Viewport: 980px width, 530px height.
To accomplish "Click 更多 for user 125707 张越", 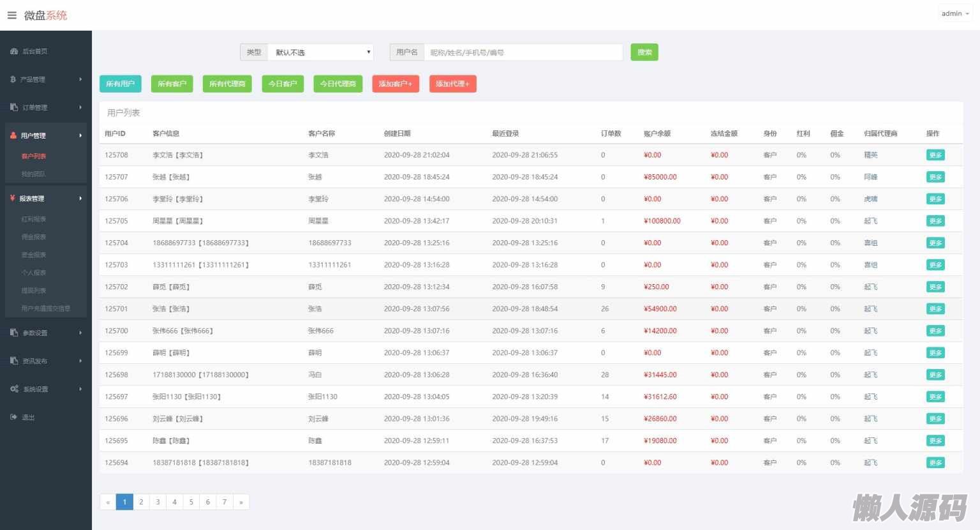I will point(935,177).
